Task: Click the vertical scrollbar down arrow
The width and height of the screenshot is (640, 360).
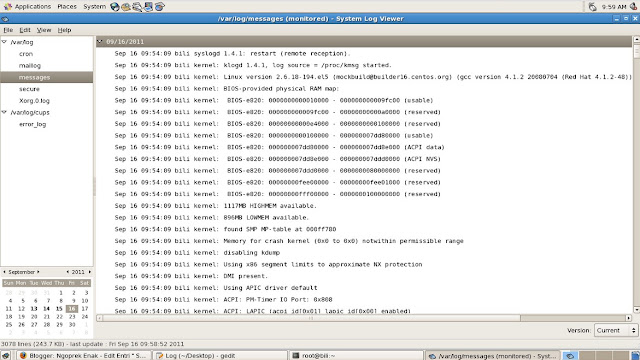Action: tap(636, 310)
